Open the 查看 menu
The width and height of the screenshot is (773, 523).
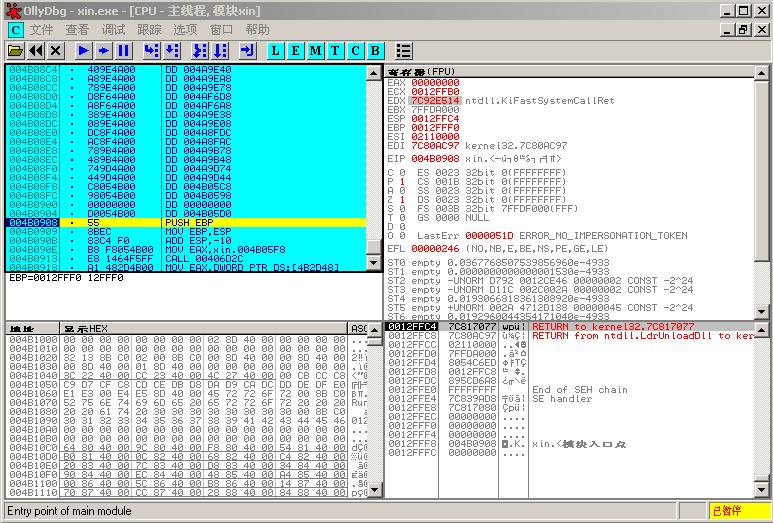[x=77, y=30]
